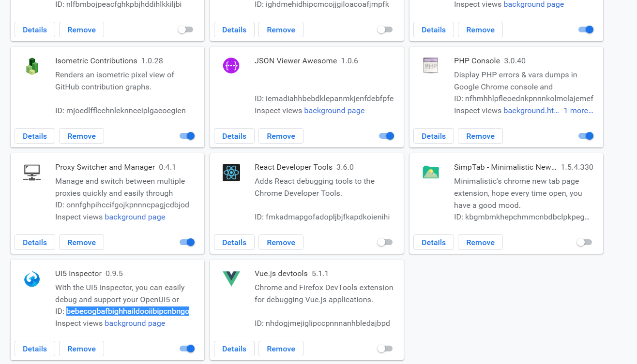Click the UI5 Inspector blue phoenix icon
The image size is (637, 364).
32,279
